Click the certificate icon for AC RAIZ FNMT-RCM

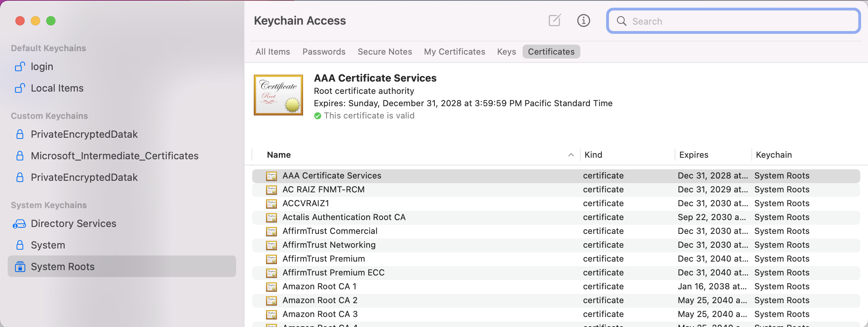(x=271, y=190)
